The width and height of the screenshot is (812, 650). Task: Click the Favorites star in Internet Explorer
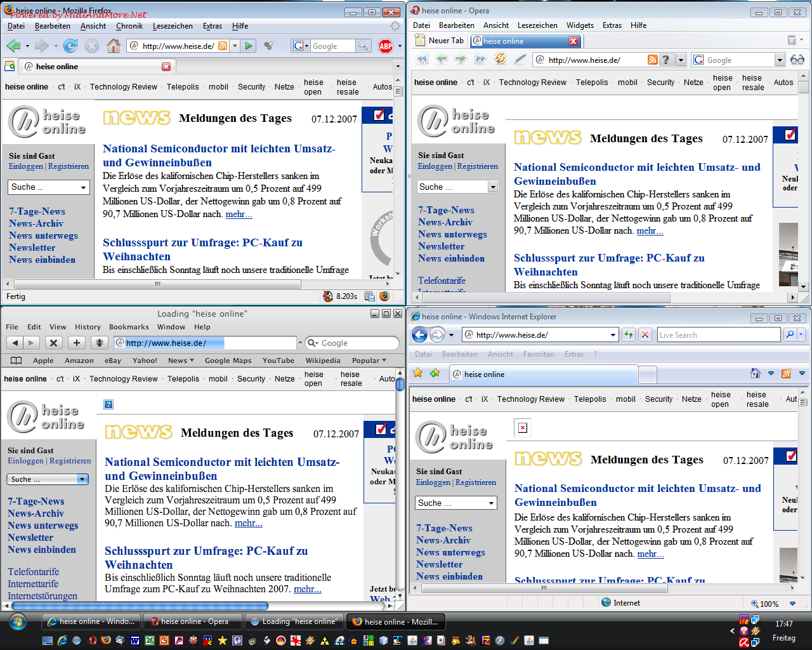[x=417, y=373]
